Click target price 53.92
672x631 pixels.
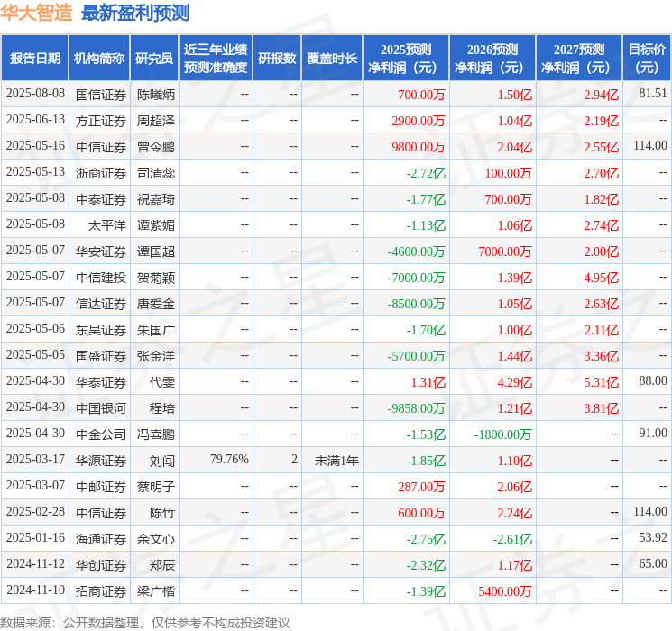(x=653, y=537)
